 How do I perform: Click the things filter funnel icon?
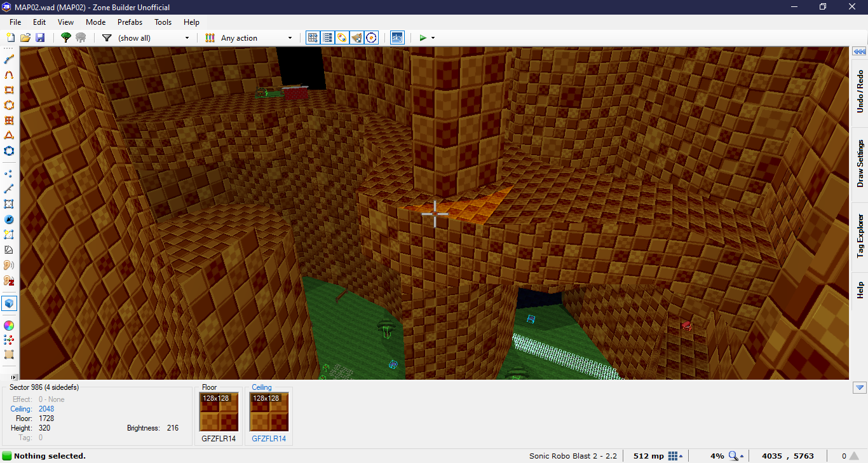107,38
